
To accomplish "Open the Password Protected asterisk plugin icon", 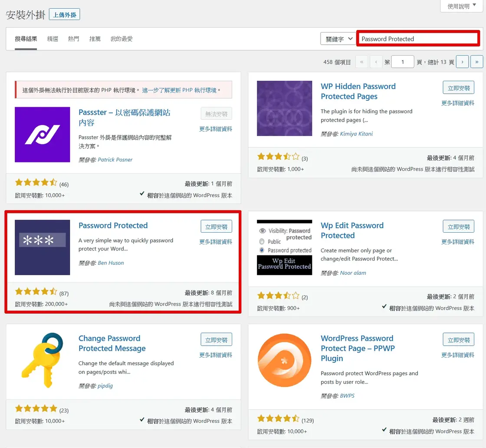I will [x=42, y=247].
